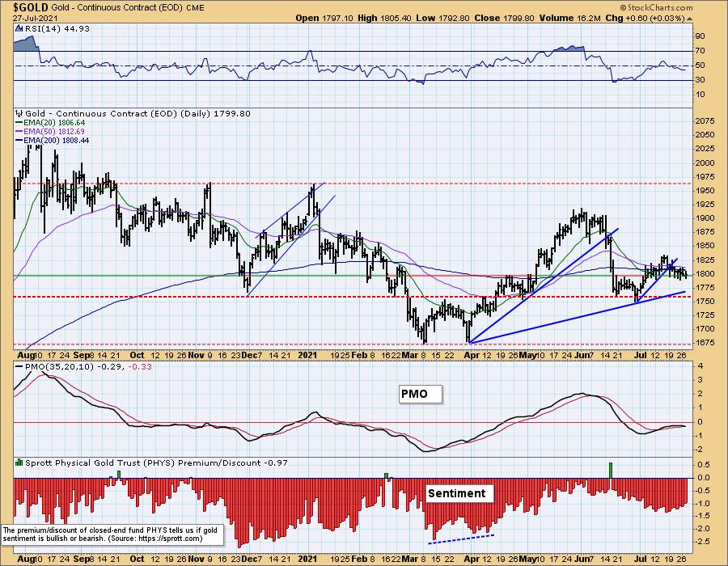Click the purple EMA(50) legend line
Image resolution: width=728 pixels, height=566 pixels.
pos(19,131)
